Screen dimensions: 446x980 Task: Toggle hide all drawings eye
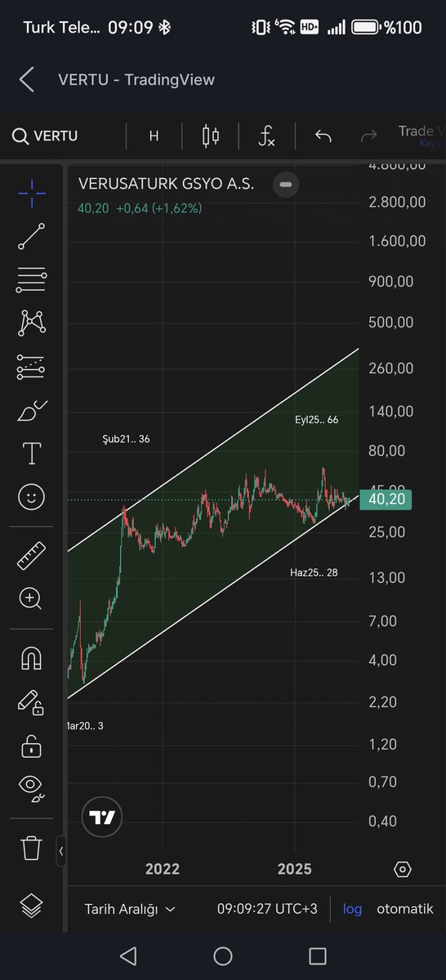(x=32, y=786)
